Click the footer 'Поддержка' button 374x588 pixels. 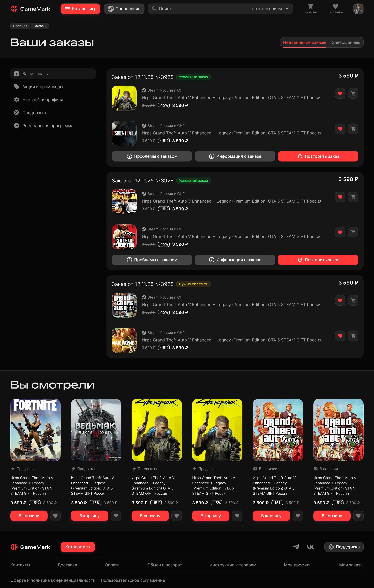(344, 547)
